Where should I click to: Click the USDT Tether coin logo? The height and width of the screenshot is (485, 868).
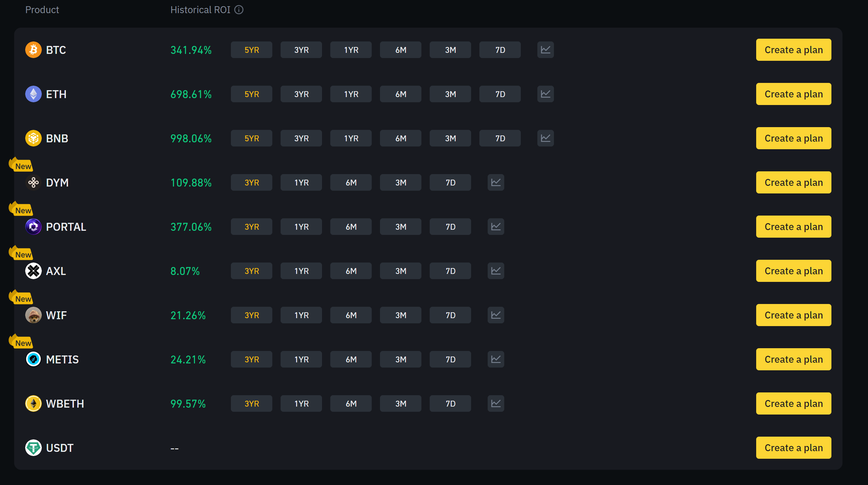tap(33, 448)
